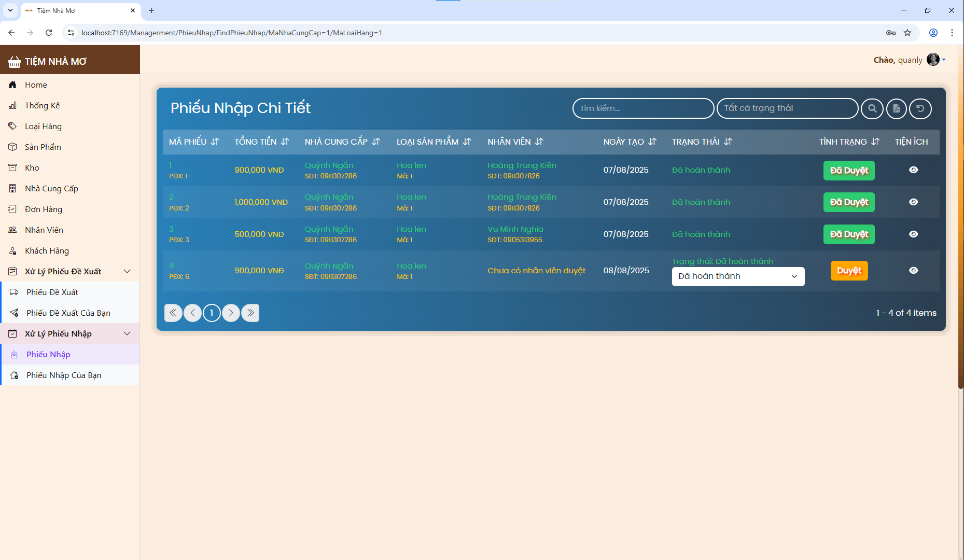Screen dimensions: 964x560
Task: Click the orange Duyệt button
Action: click(x=849, y=271)
